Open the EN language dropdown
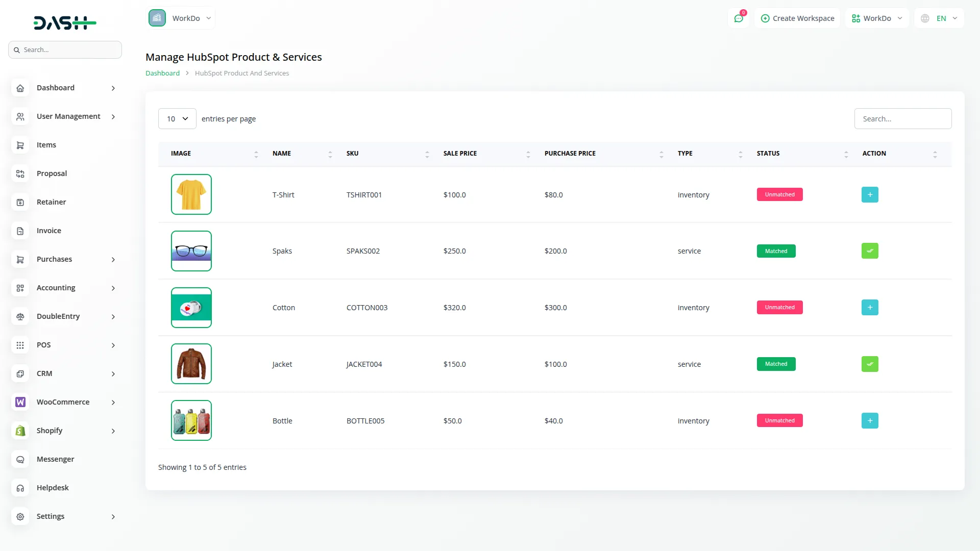Image resolution: width=980 pixels, height=551 pixels. click(x=939, y=18)
